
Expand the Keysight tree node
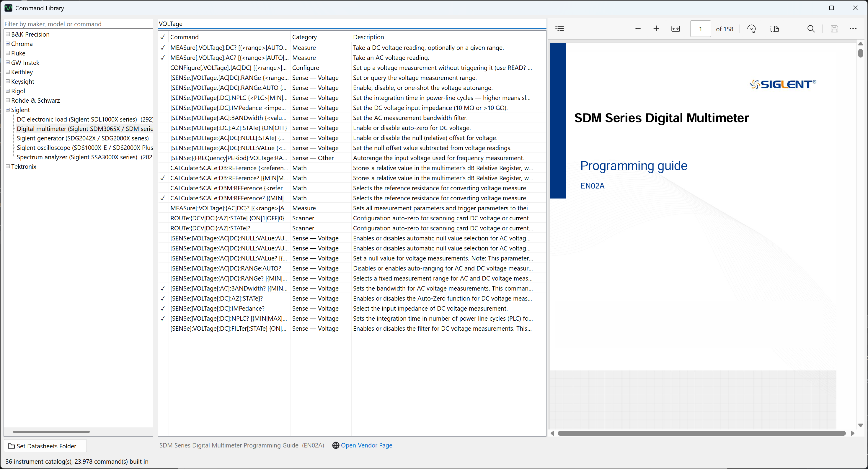pos(8,81)
